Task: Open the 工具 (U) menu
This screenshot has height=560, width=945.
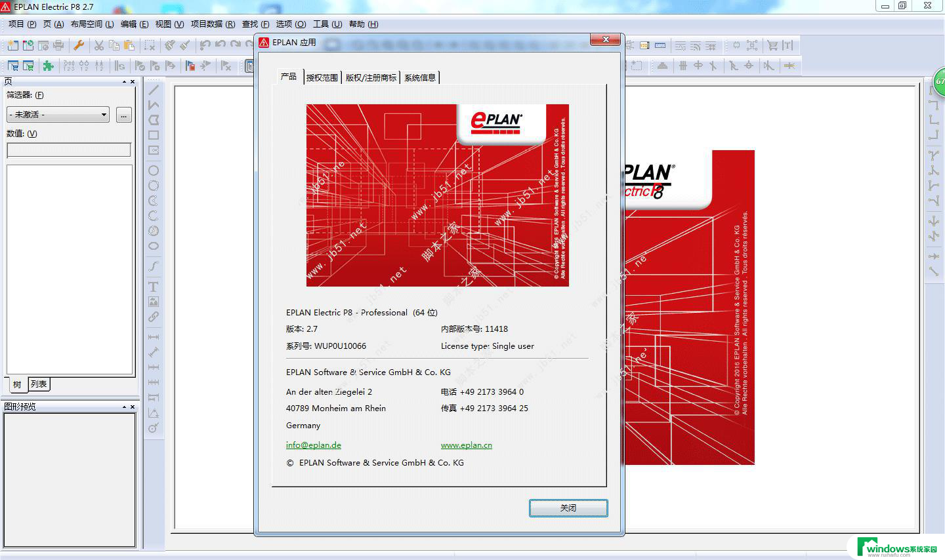Action: [327, 24]
